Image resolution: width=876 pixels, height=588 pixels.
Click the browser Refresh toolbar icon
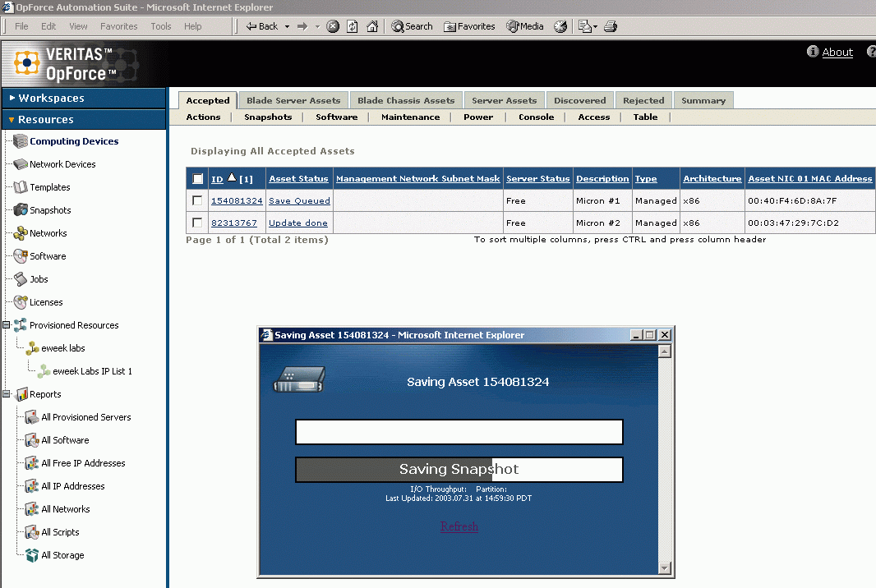(x=353, y=26)
